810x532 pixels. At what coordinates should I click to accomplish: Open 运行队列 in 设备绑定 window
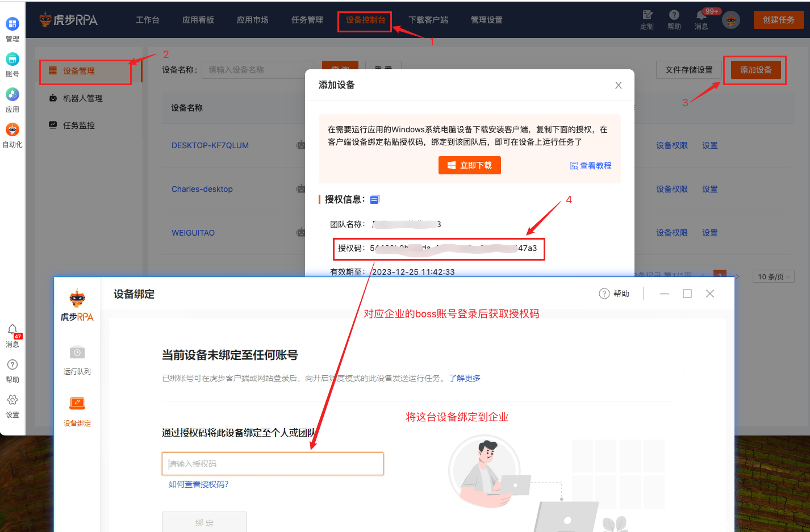point(77,360)
